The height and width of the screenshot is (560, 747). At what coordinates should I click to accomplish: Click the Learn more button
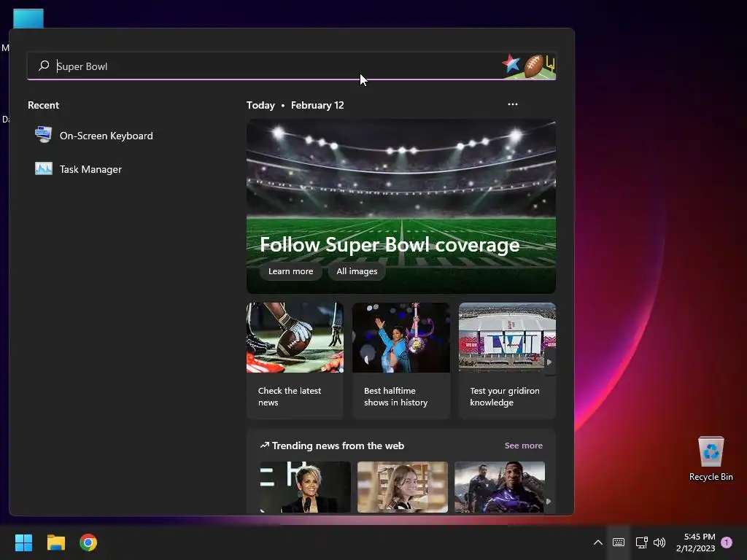tap(290, 271)
